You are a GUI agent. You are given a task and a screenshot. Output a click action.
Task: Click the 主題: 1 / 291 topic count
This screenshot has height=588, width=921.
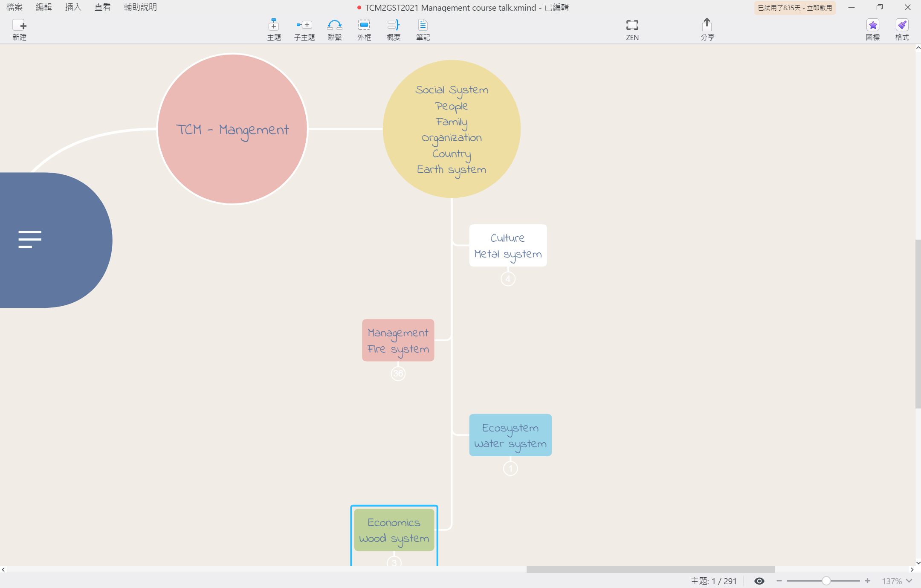click(x=714, y=581)
